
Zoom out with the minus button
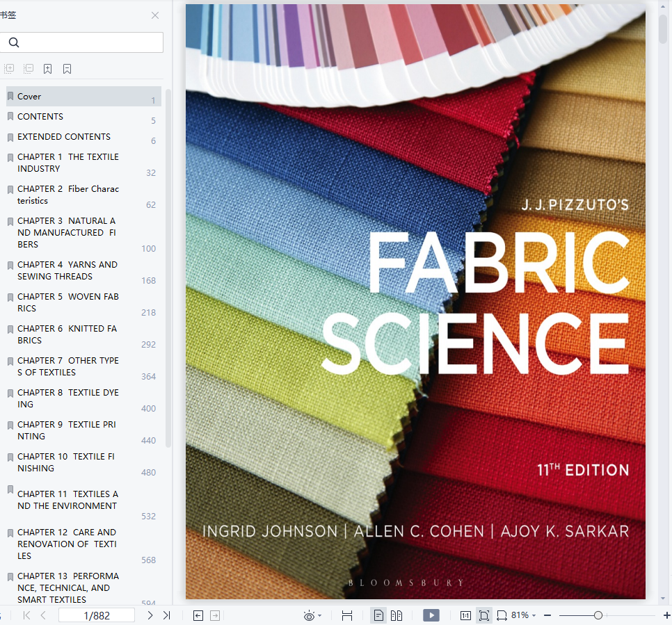click(x=547, y=615)
